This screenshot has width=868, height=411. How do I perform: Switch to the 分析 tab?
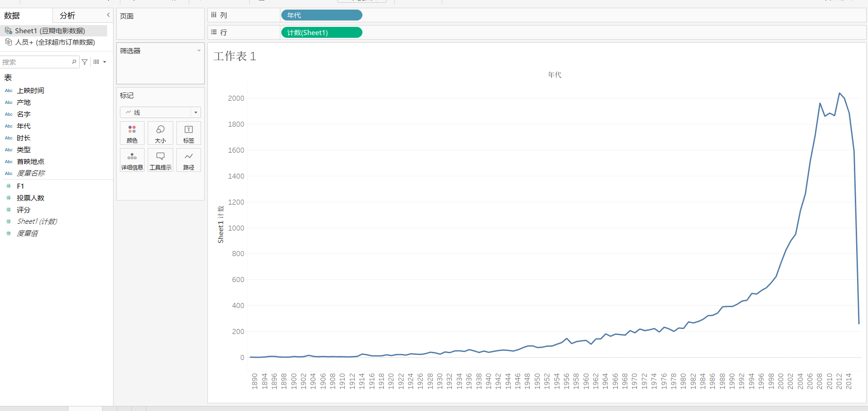(67, 15)
